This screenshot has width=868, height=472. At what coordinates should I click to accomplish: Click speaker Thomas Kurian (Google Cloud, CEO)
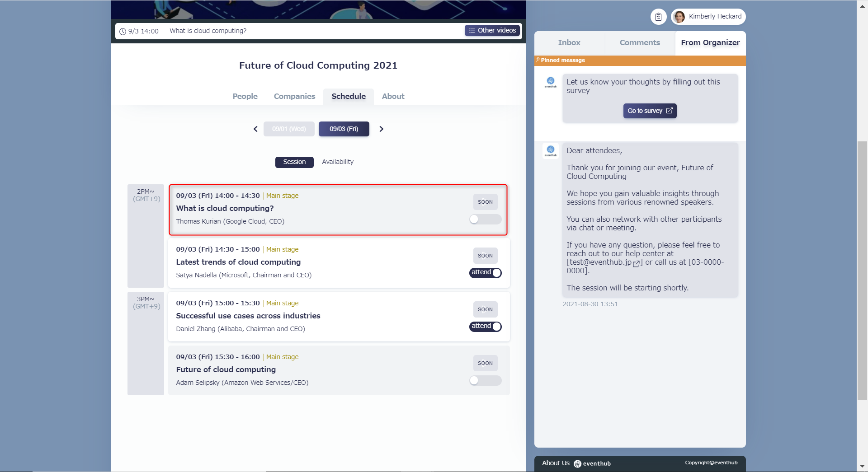pyautogui.click(x=230, y=221)
